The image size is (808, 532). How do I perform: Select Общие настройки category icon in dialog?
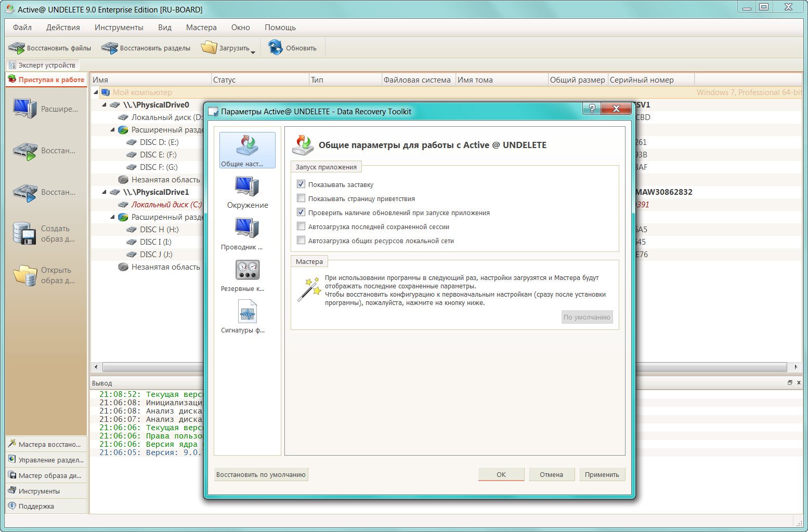point(247,145)
